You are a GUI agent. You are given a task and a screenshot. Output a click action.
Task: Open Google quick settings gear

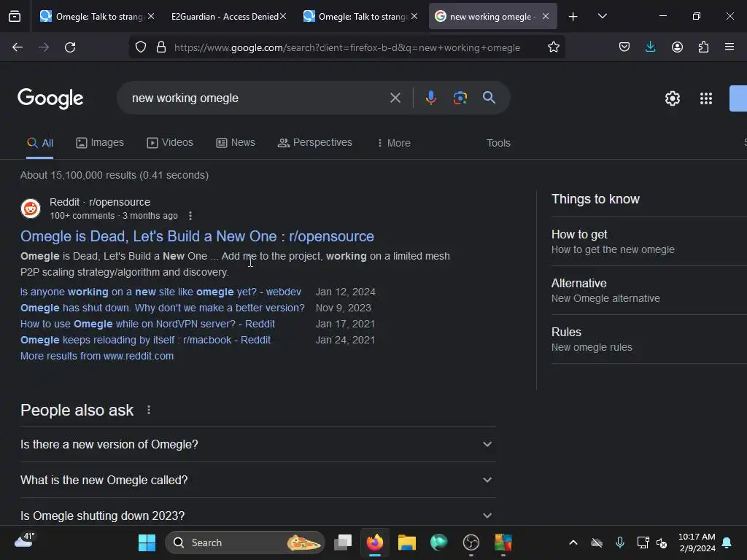click(x=672, y=98)
